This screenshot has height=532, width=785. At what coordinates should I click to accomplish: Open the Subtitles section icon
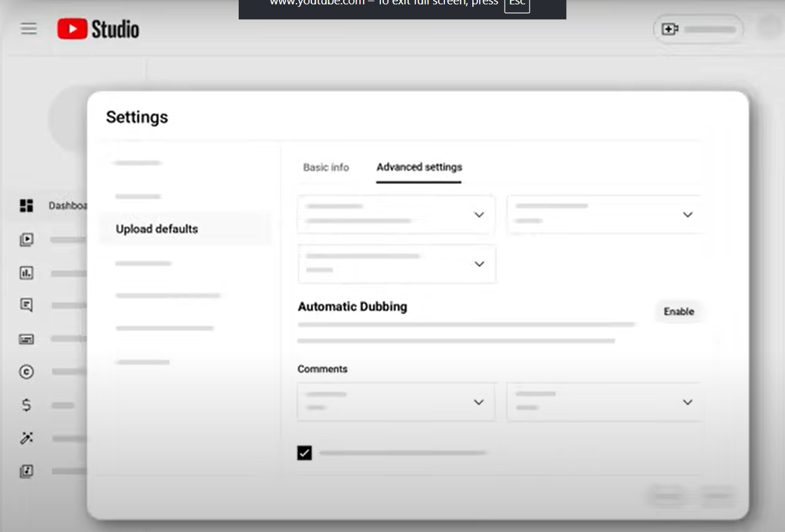(26, 339)
